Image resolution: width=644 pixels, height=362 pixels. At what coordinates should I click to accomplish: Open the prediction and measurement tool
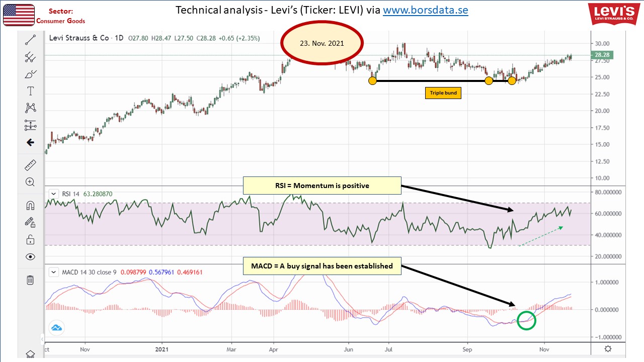(x=30, y=125)
